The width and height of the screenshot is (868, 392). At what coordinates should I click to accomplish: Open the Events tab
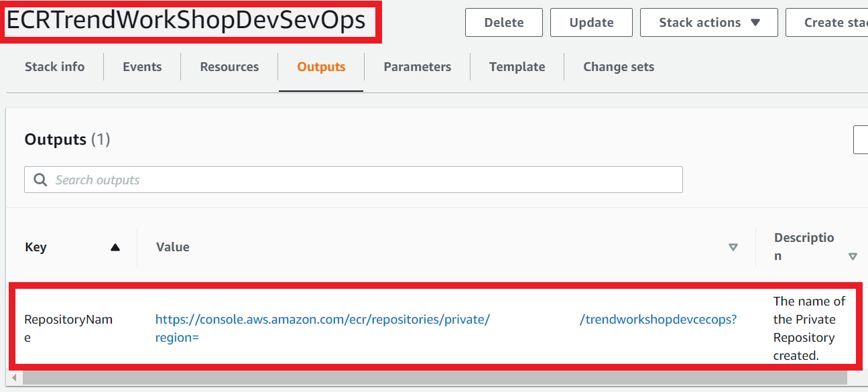(142, 67)
